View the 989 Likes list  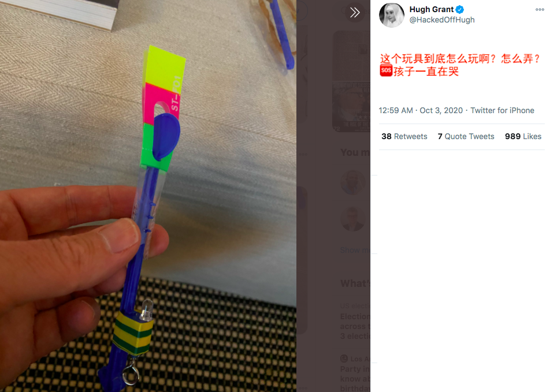point(523,136)
